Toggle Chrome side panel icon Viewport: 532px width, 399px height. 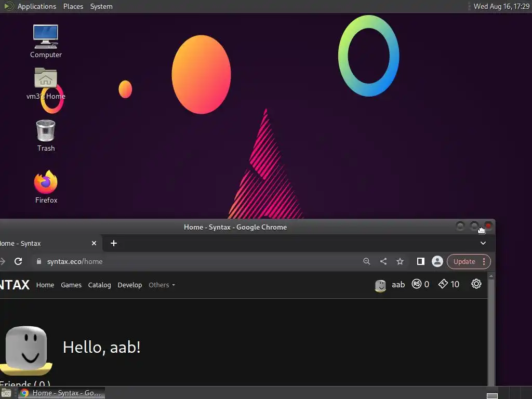421,261
